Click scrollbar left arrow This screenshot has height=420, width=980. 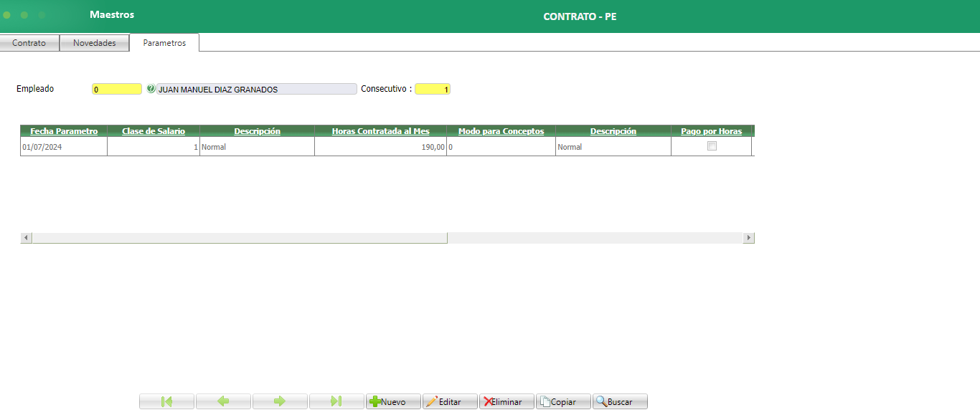pos(26,238)
